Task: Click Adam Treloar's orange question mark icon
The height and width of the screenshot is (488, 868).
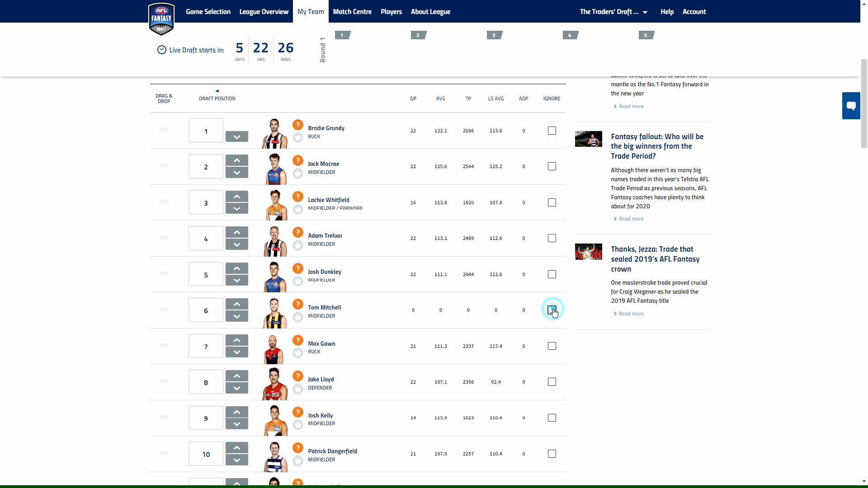Action: pos(297,232)
